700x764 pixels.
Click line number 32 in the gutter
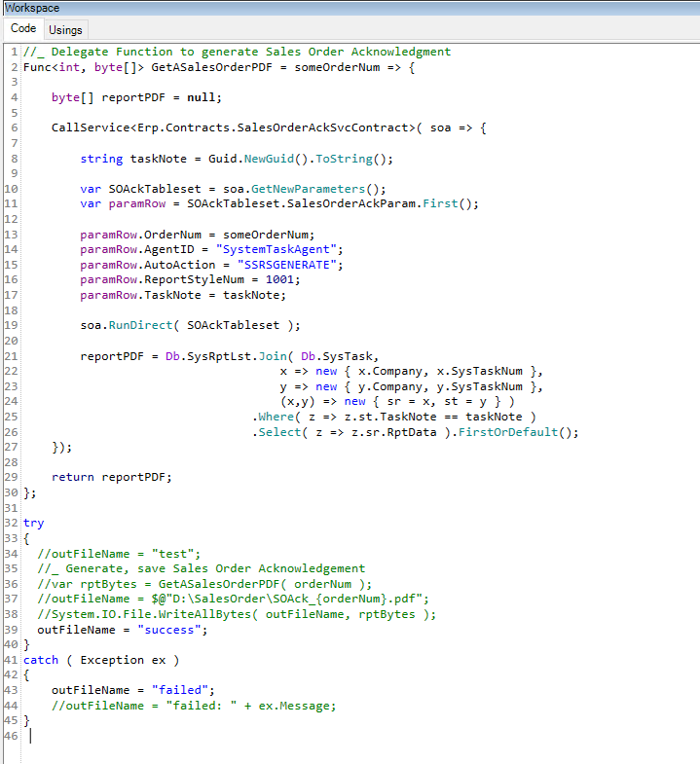tap(11, 524)
